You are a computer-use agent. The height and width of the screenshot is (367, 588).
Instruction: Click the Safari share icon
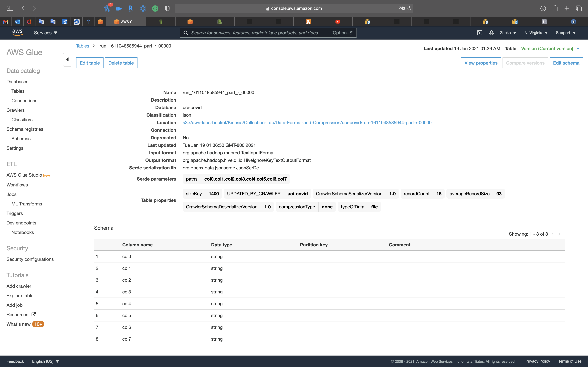[555, 9]
